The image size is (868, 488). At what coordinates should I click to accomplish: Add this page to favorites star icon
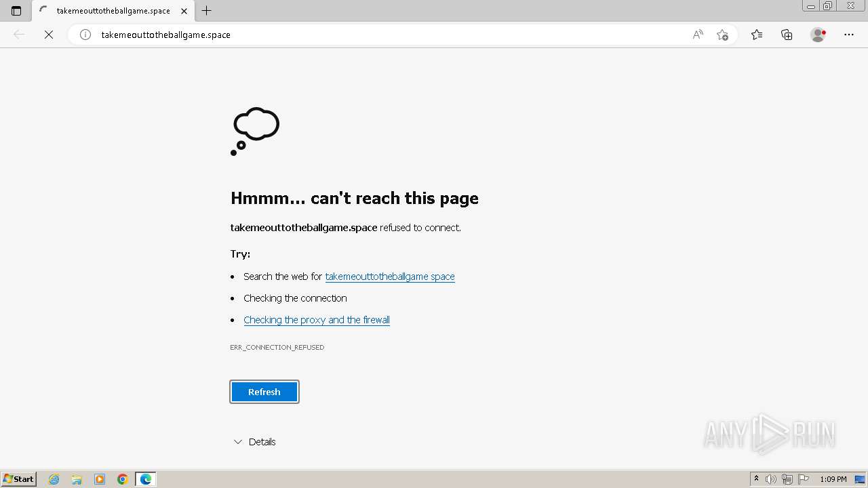tap(722, 35)
